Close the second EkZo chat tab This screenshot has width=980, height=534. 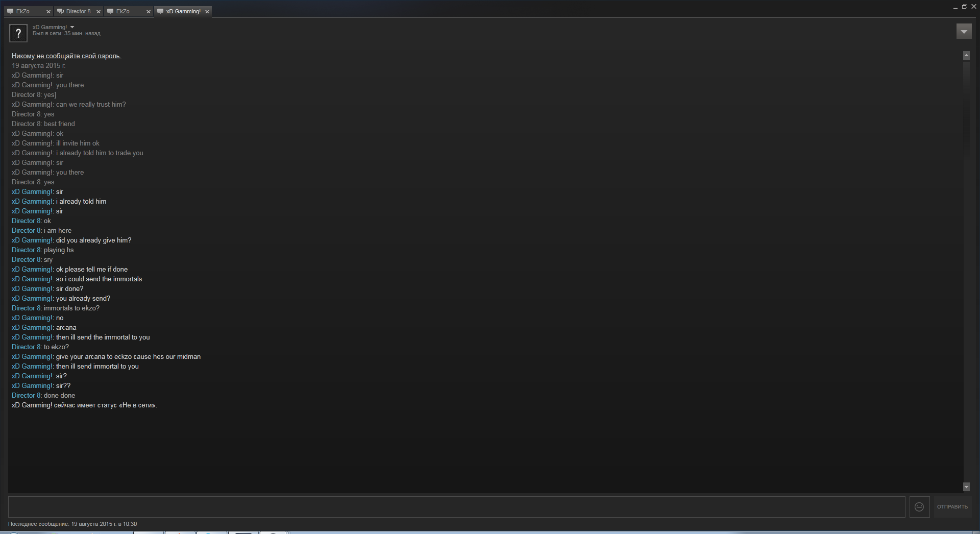click(x=149, y=12)
